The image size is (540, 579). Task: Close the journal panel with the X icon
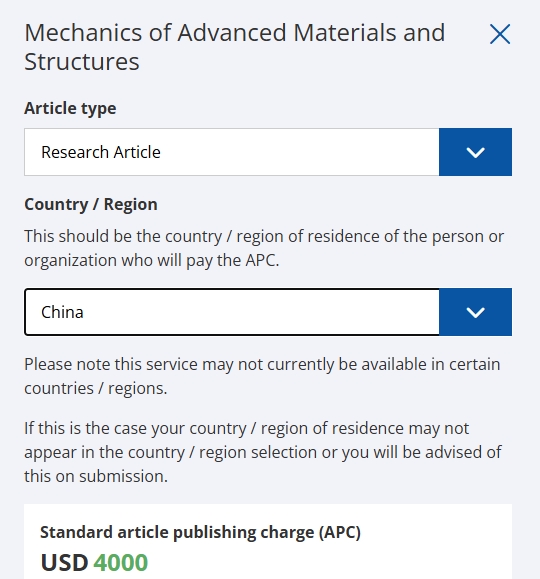click(x=500, y=34)
